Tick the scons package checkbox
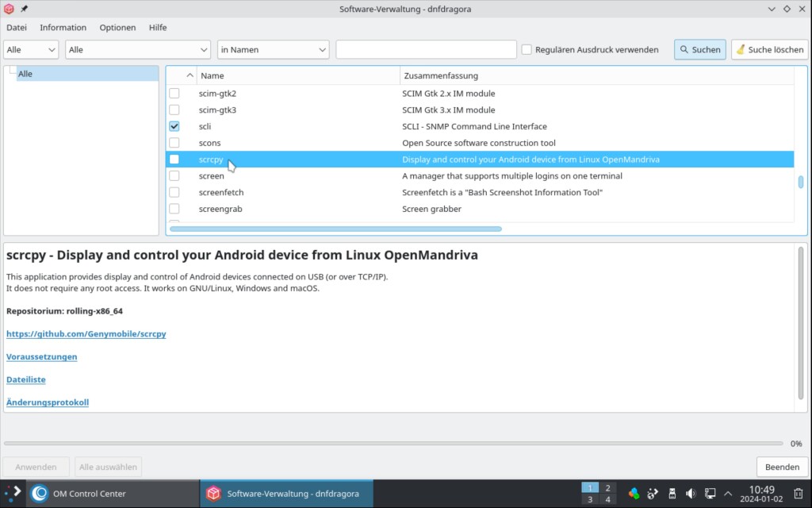The width and height of the screenshot is (812, 508). click(x=174, y=143)
